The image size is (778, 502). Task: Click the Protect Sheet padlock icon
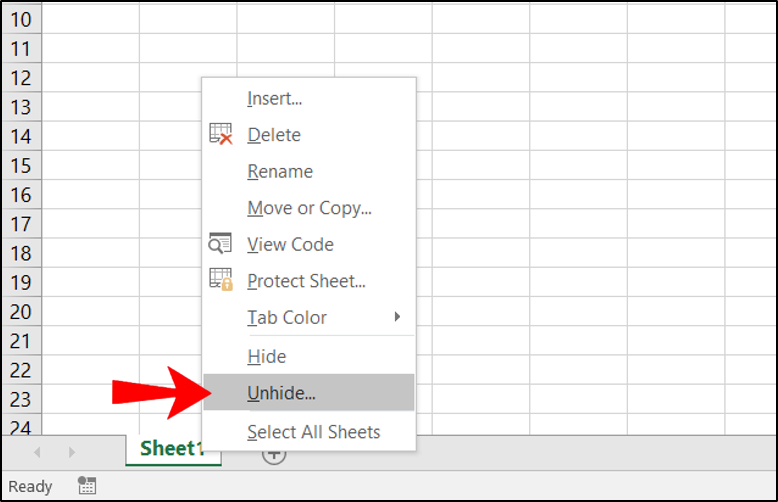(220, 281)
